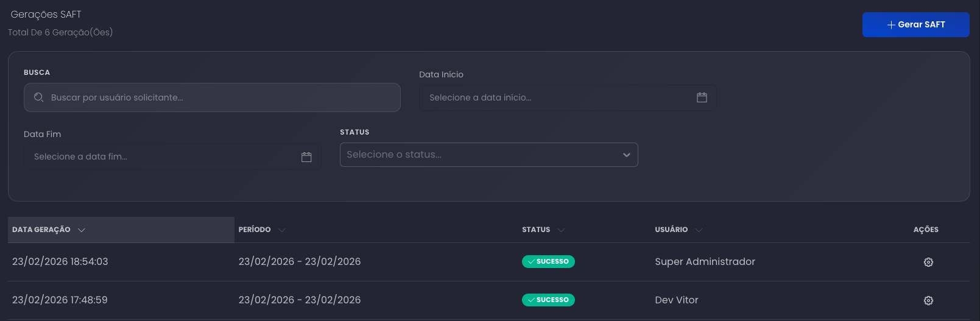Viewport: 980px width, 321px height.
Task: Click period cell in Dev Vitor row
Action: point(300,300)
